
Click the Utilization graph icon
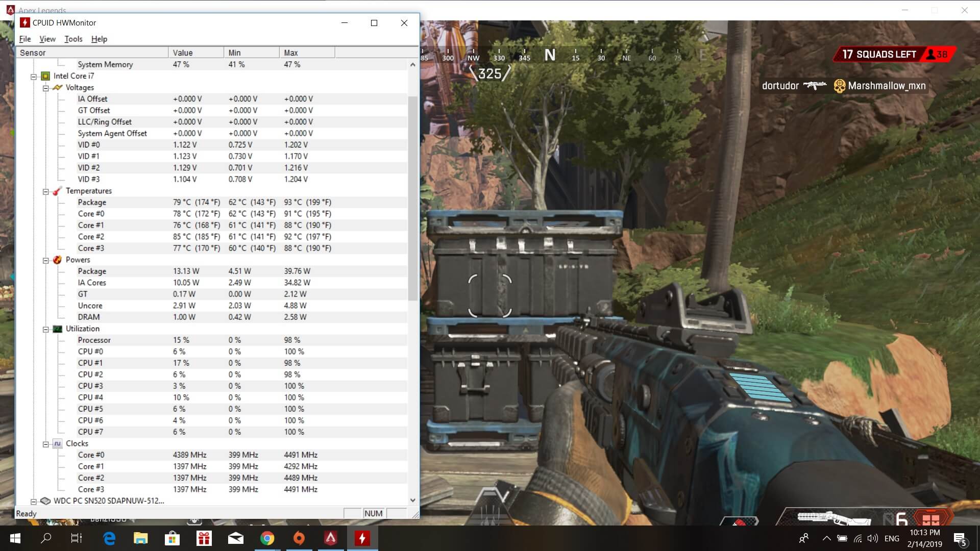click(x=58, y=329)
